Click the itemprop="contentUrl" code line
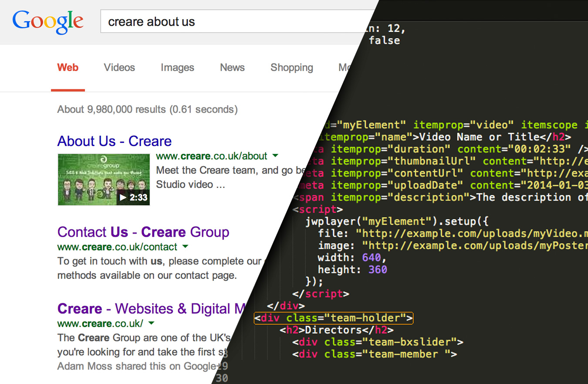588x384 pixels. pos(447,173)
